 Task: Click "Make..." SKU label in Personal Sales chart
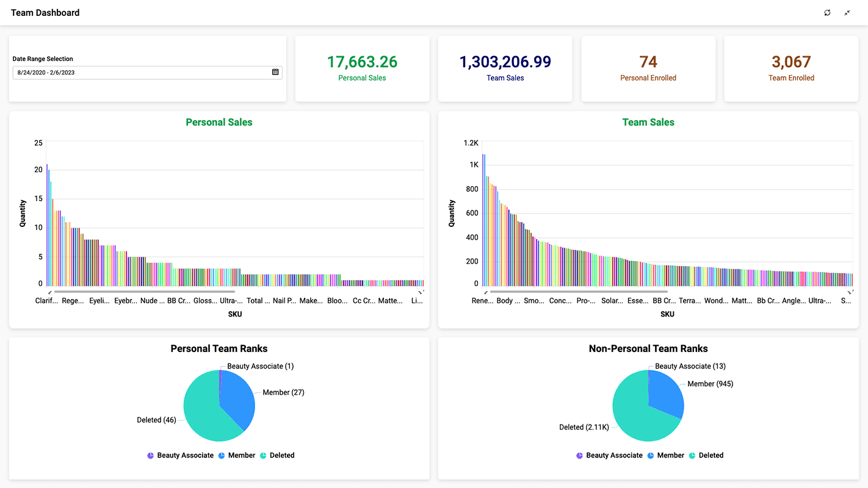(x=311, y=301)
